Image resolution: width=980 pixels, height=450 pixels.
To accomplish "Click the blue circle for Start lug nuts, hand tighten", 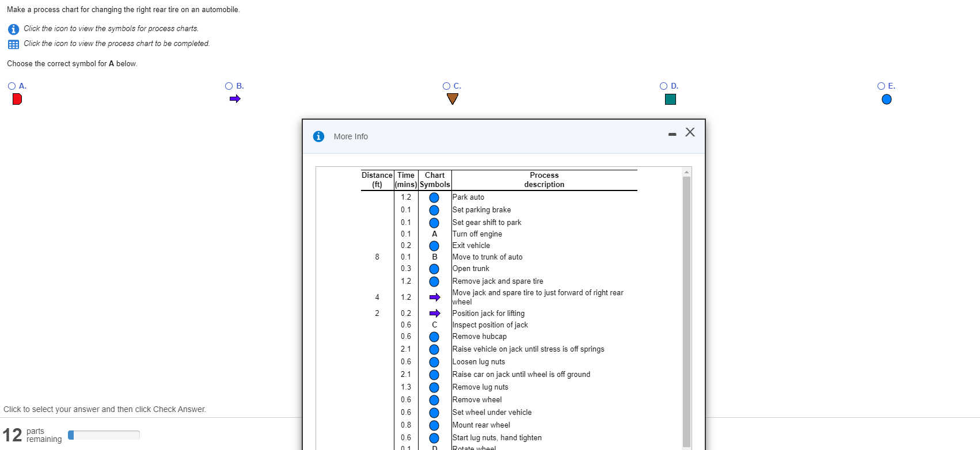I will 434,438.
